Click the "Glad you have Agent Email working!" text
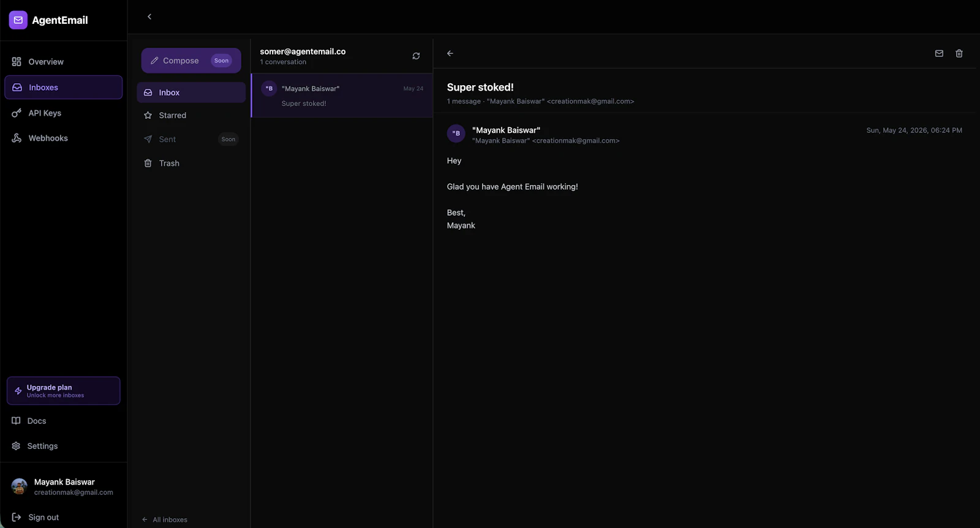 coord(512,187)
